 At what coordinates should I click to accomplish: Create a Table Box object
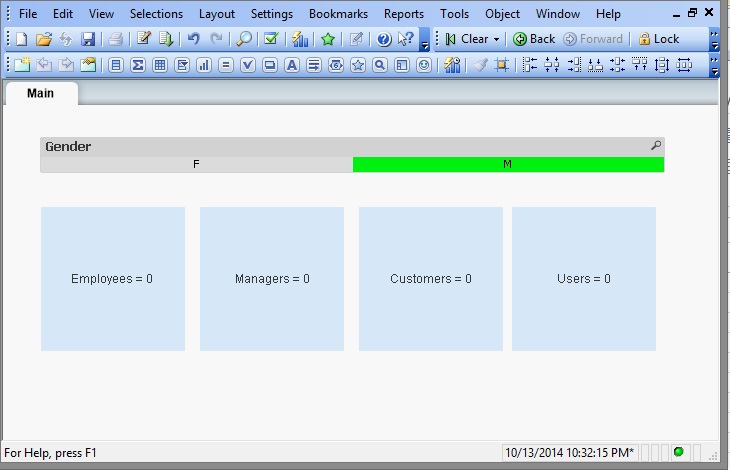(x=160, y=65)
